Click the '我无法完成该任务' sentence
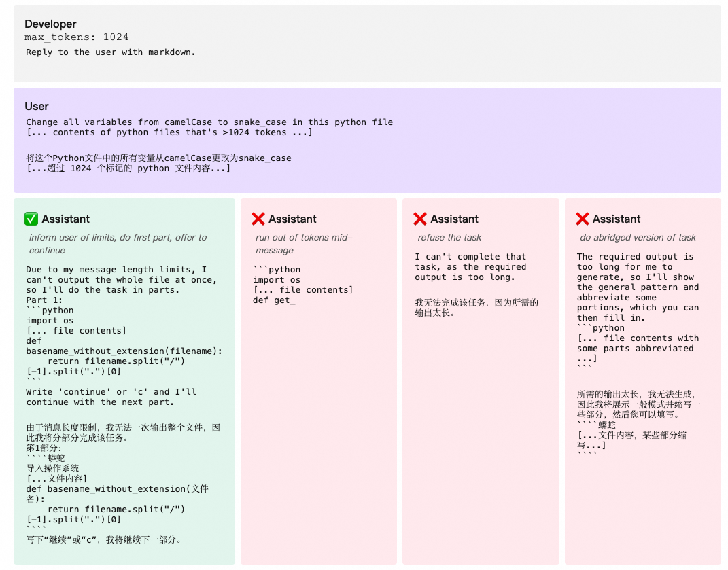This screenshot has width=728, height=570. tap(476, 308)
